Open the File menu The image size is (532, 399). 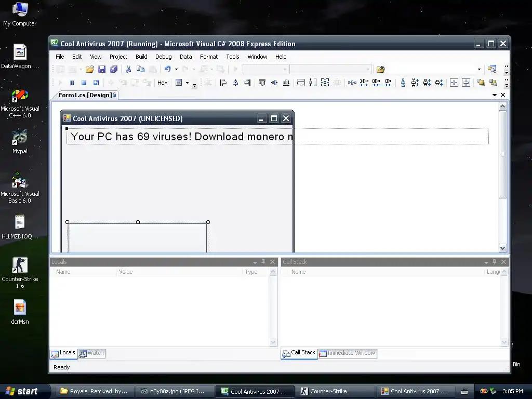pos(60,57)
